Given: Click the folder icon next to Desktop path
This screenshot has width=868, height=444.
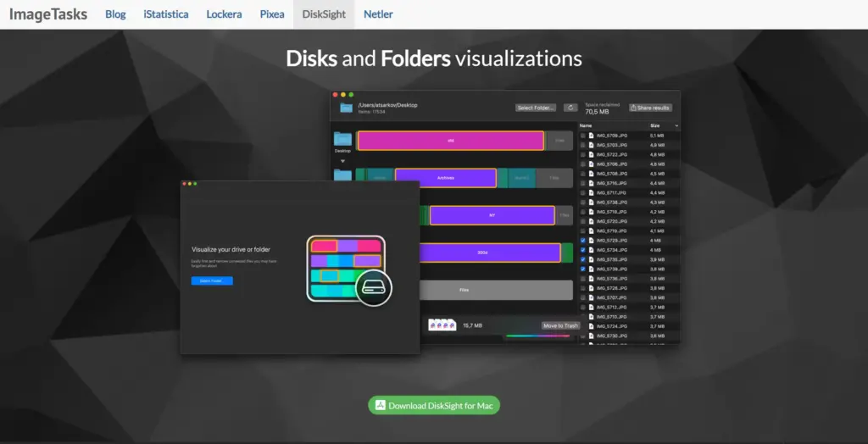Looking at the screenshot, I should pyautogui.click(x=346, y=108).
